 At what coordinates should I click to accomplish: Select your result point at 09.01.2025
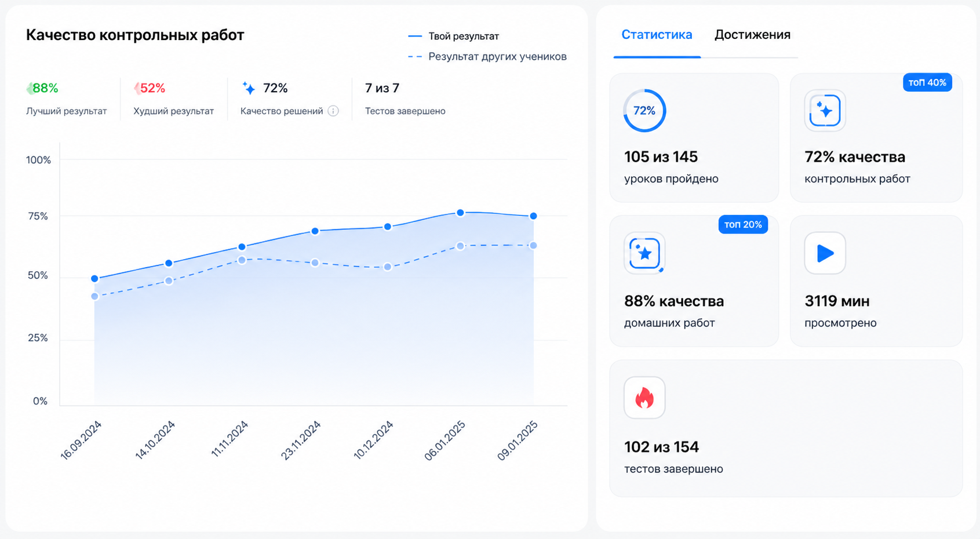533,216
